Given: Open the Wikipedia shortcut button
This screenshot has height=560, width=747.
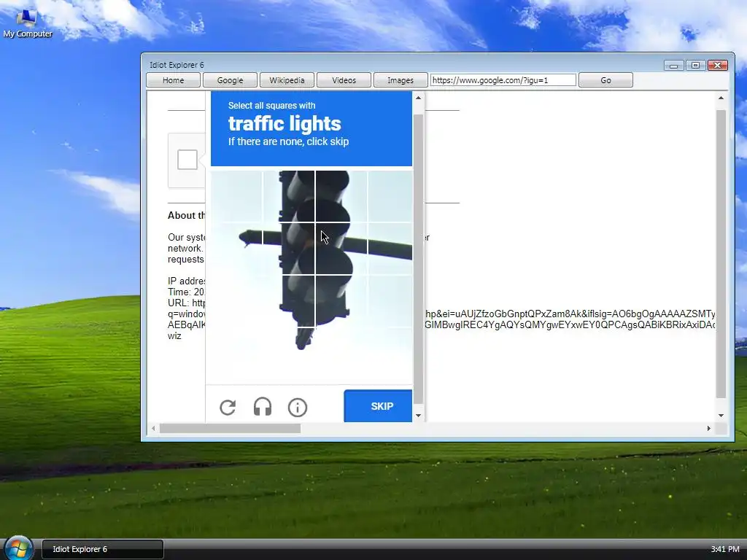Looking at the screenshot, I should (287, 80).
